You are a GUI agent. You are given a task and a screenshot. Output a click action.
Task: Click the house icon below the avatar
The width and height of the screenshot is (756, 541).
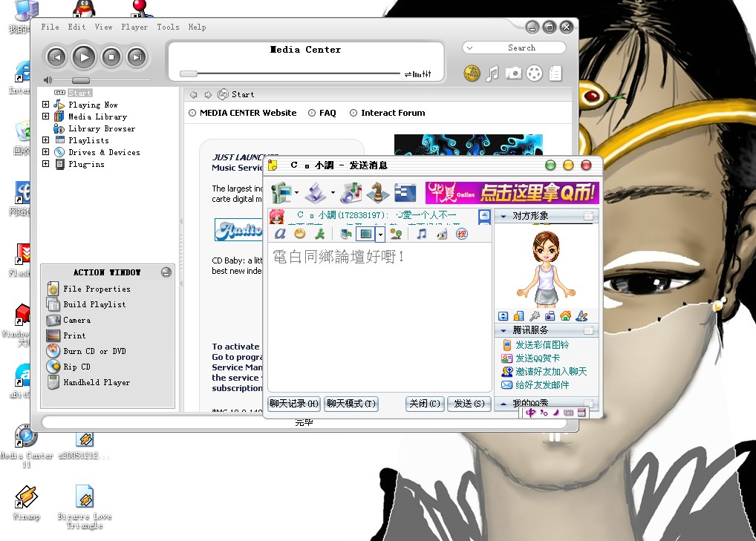pyautogui.click(x=565, y=316)
